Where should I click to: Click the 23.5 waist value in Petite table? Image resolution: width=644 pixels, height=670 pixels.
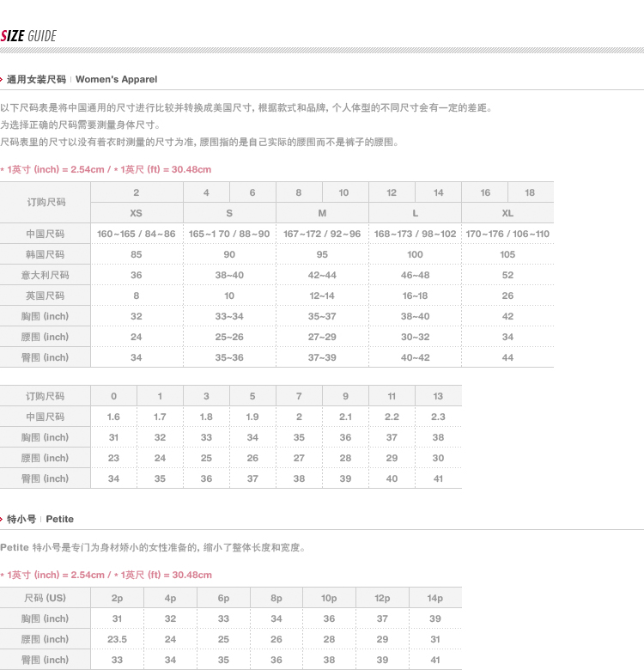pyautogui.click(x=117, y=639)
